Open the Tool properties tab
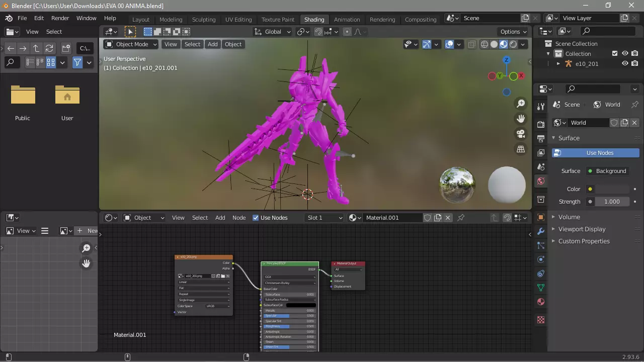The width and height of the screenshot is (644, 362). tap(541, 106)
